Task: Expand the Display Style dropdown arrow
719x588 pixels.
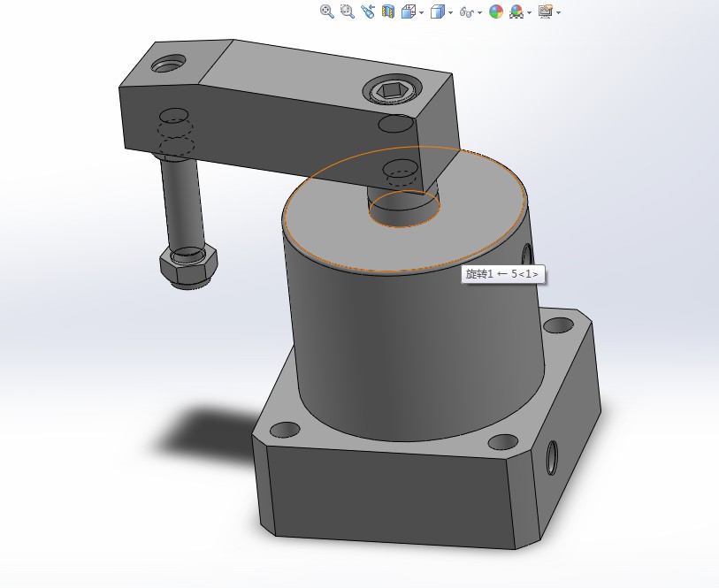Action: (451, 12)
